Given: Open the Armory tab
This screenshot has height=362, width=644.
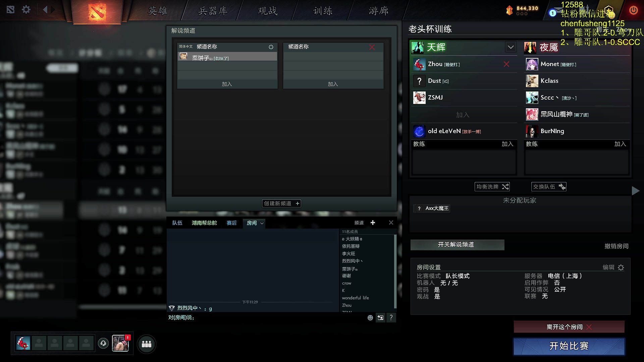Looking at the screenshot, I should click(213, 11).
